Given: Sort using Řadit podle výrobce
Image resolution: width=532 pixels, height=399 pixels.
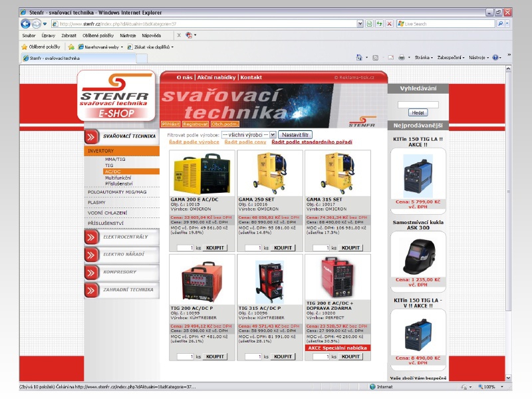Looking at the screenshot, I should tap(194, 142).
